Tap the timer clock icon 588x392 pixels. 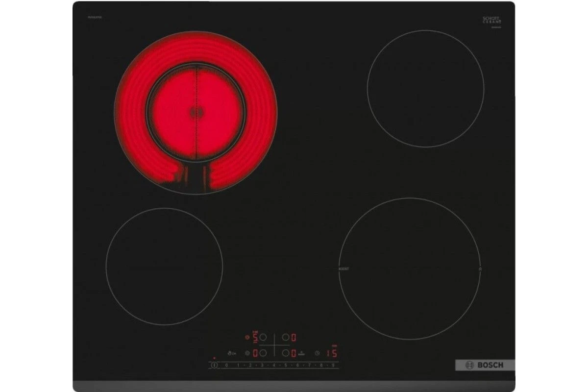pyautogui.click(x=317, y=353)
